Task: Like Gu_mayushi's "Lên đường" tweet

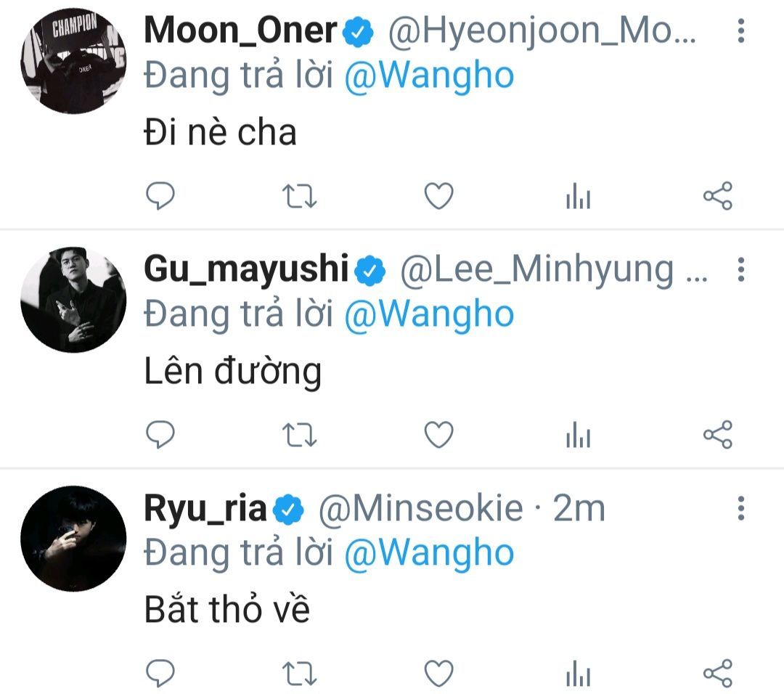Action: tap(438, 434)
